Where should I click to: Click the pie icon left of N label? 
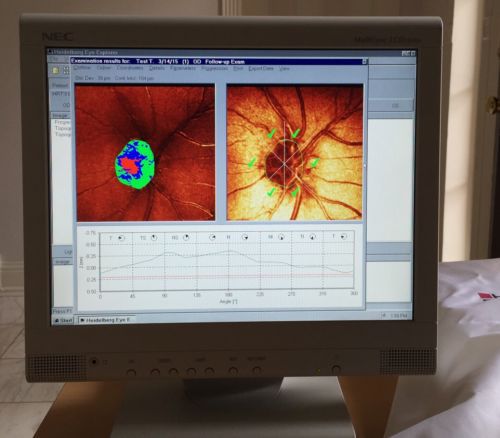[x=212, y=237]
